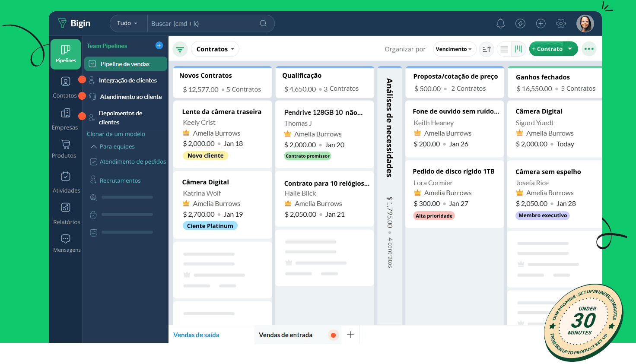Open Contatos in the sidebar
The image size is (636, 364).
65,87
